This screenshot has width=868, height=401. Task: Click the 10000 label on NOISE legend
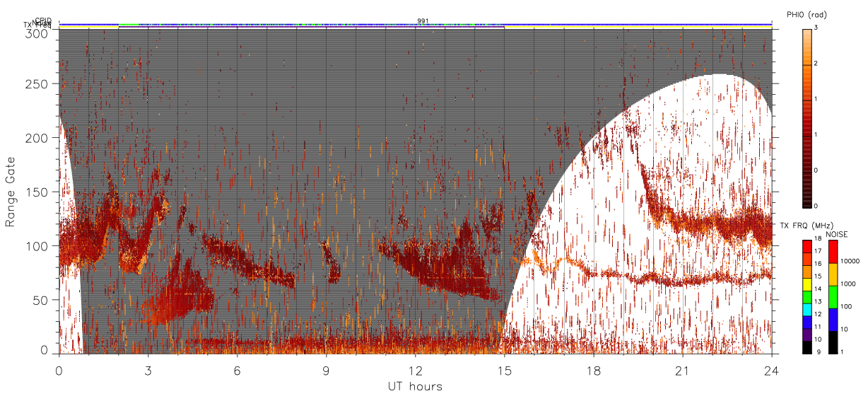tap(850, 261)
